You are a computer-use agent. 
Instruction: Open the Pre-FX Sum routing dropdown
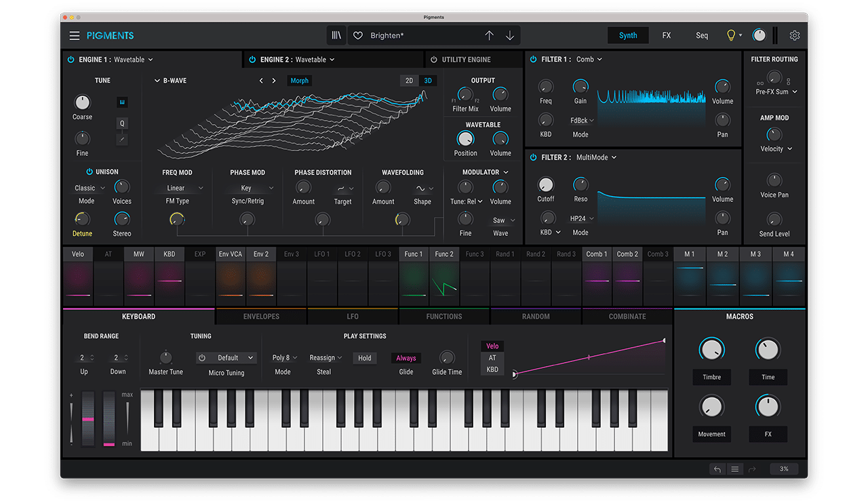[x=776, y=92]
